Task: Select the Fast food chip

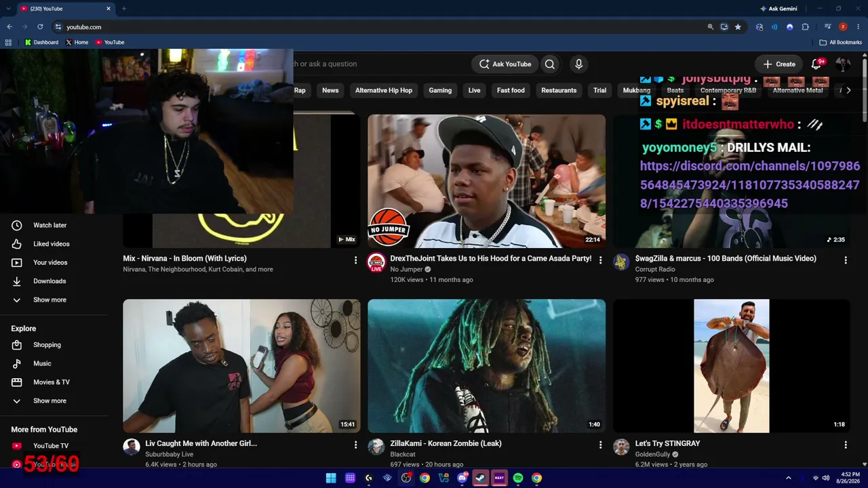Action: click(511, 90)
